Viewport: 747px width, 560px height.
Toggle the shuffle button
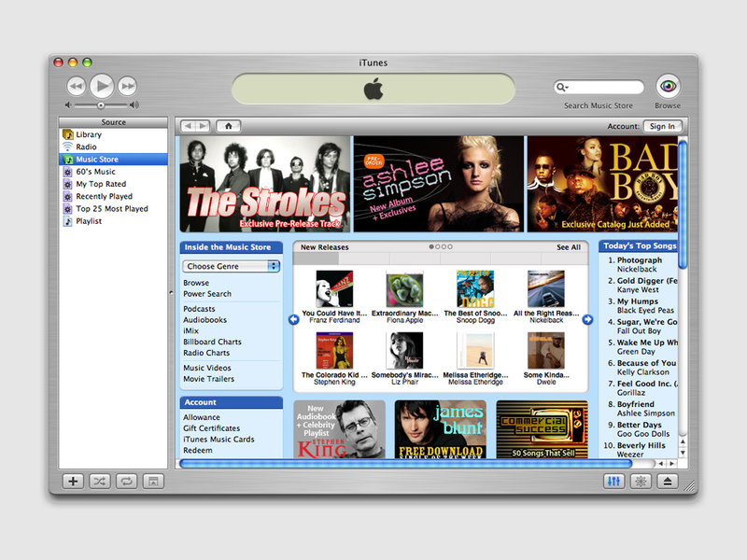pyautogui.click(x=100, y=482)
